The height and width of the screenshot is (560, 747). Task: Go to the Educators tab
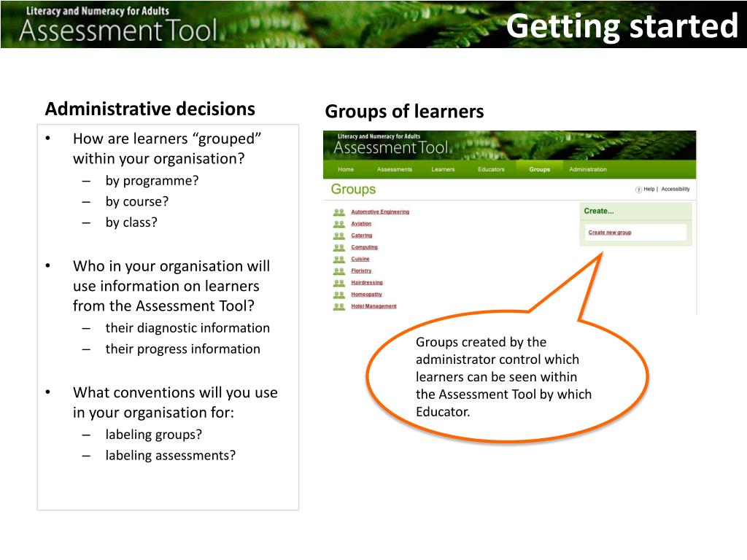click(x=491, y=169)
